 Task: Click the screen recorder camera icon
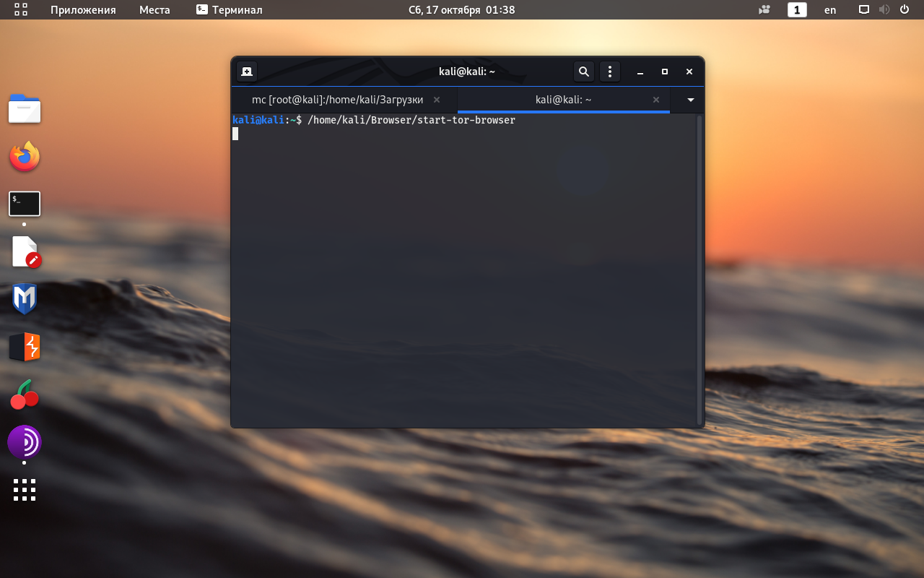point(764,10)
